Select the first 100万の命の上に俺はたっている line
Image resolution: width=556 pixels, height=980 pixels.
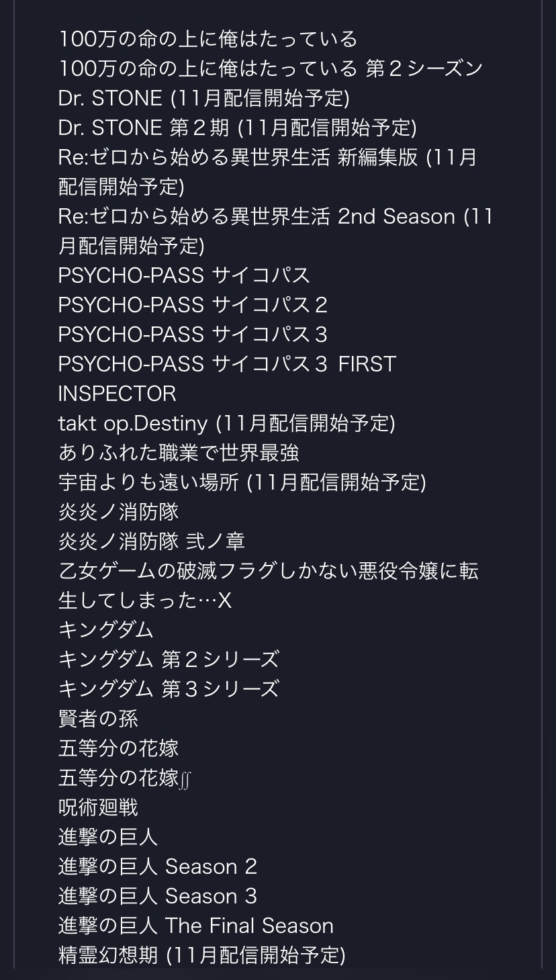click(208, 39)
